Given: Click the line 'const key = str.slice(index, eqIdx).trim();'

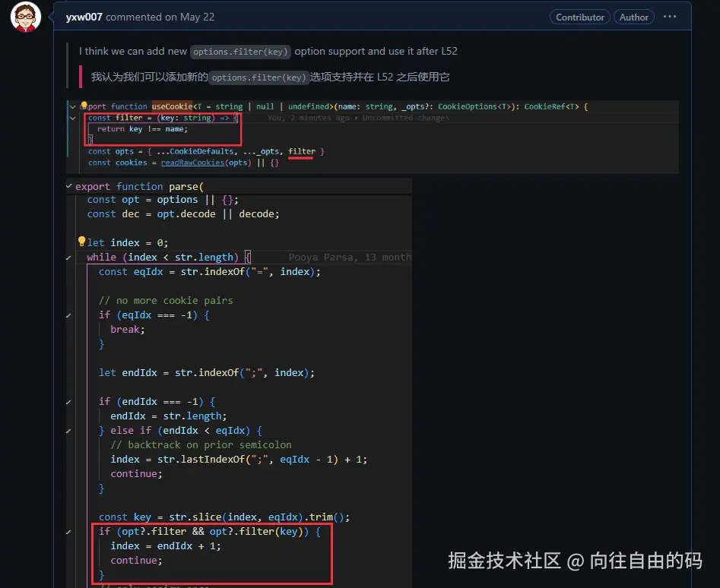Looking at the screenshot, I should [x=224, y=517].
